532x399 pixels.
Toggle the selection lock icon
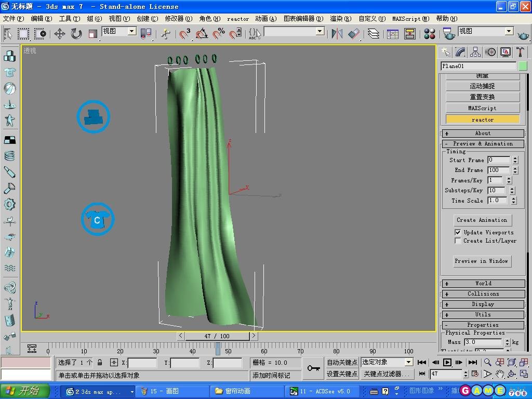tap(100, 363)
